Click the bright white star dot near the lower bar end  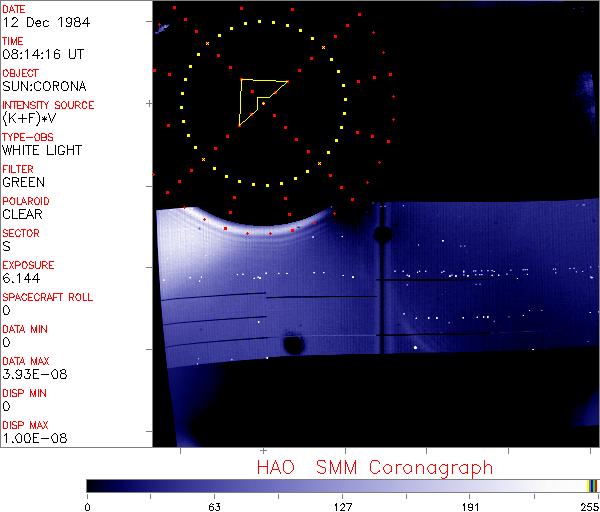[416, 347]
